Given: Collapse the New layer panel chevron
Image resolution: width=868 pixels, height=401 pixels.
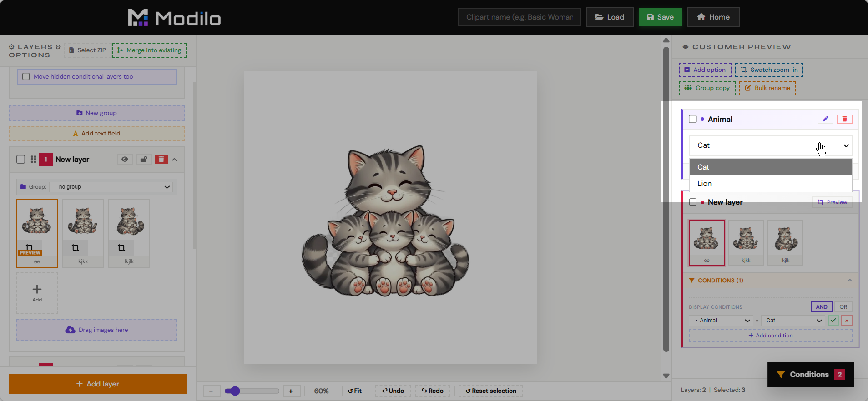Looking at the screenshot, I should [x=174, y=160].
